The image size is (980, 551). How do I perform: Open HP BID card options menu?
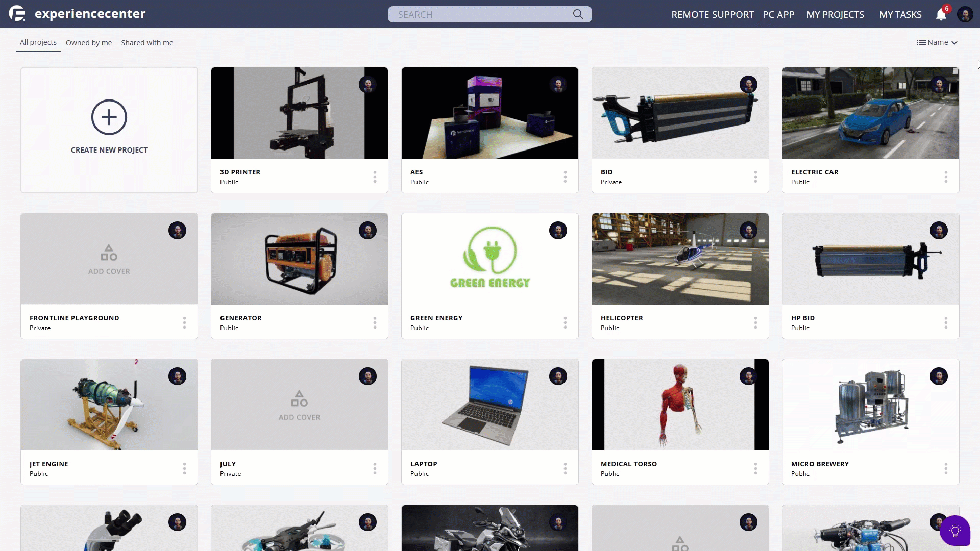coord(946,322)
